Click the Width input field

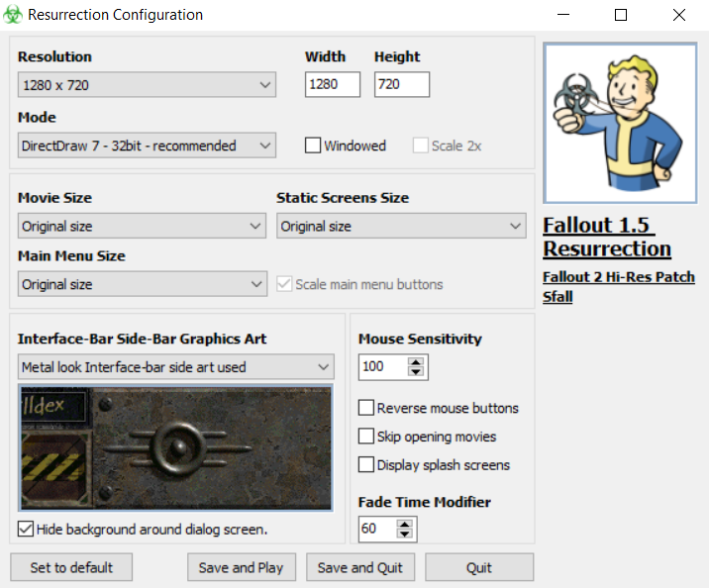[332, 85]
